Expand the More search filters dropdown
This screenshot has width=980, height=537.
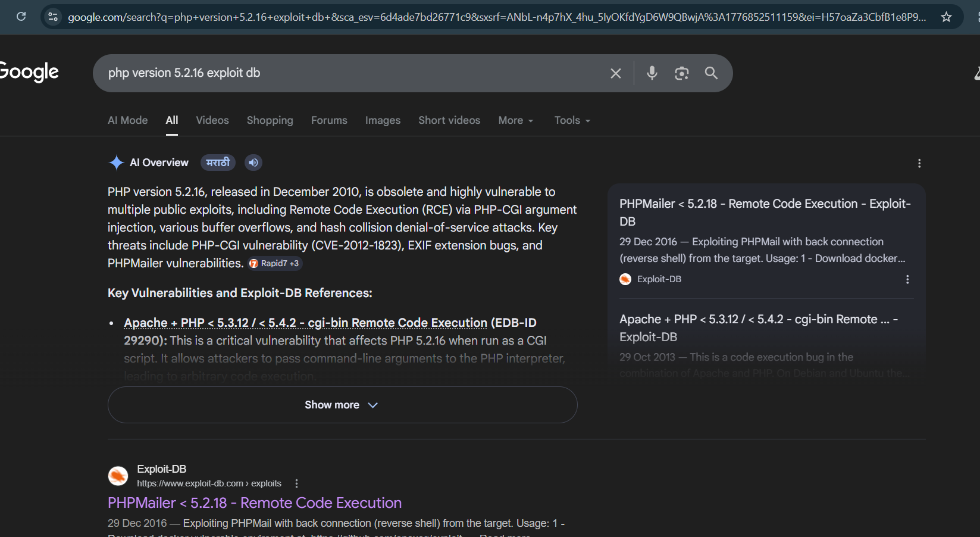tap(516, 120)
